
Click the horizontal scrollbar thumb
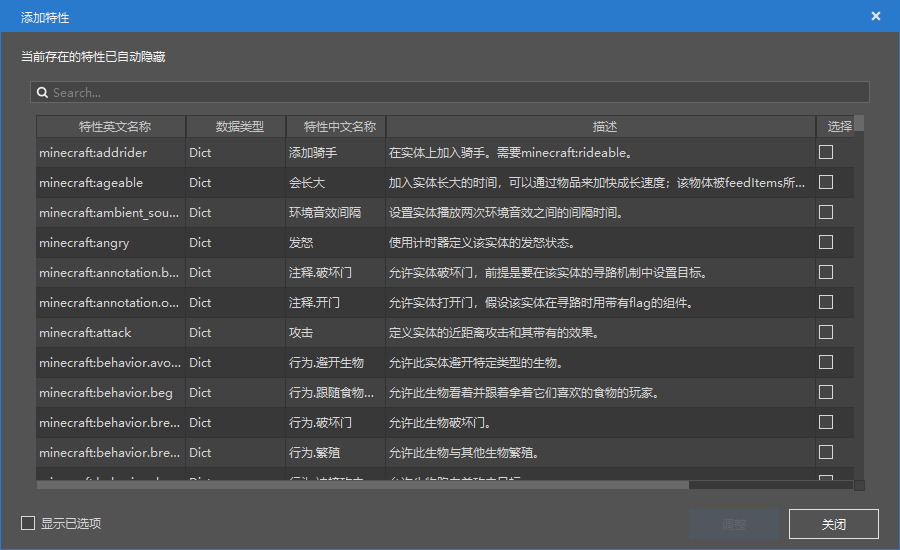click(x=363, y=485)
